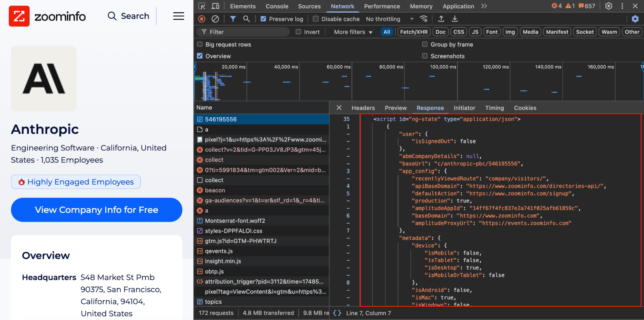Stop recording network log
Screen dimensions: 644x320
[202, 19]
